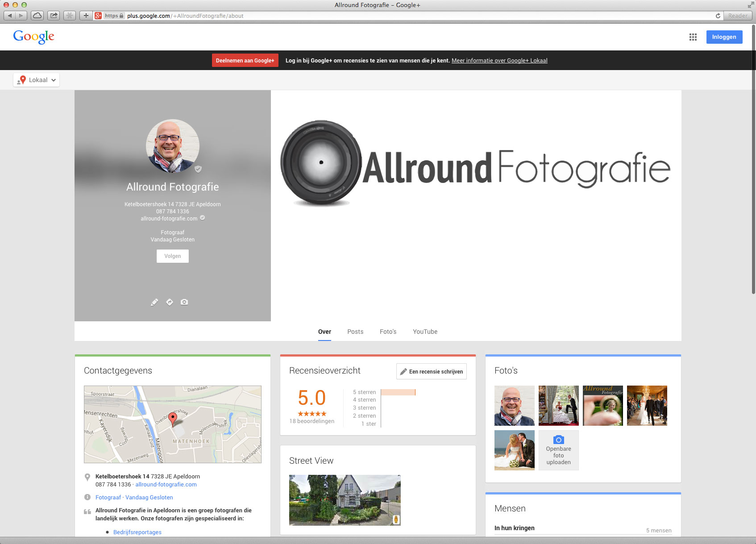The height and width of the screenshot is (544, 756).
Task: Click the red map pin marker
Action: click(173, 419)
